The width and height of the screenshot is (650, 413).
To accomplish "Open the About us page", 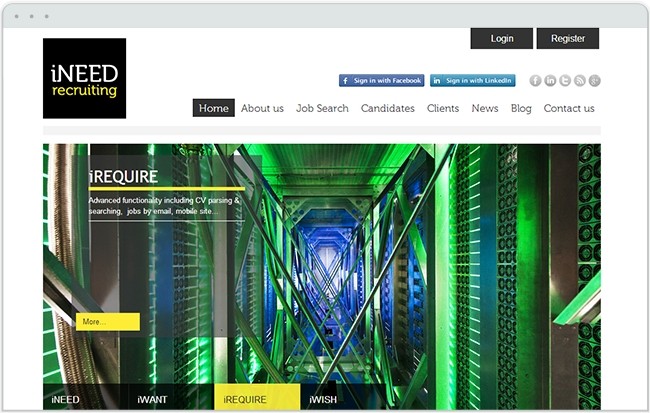I will 262,108.
